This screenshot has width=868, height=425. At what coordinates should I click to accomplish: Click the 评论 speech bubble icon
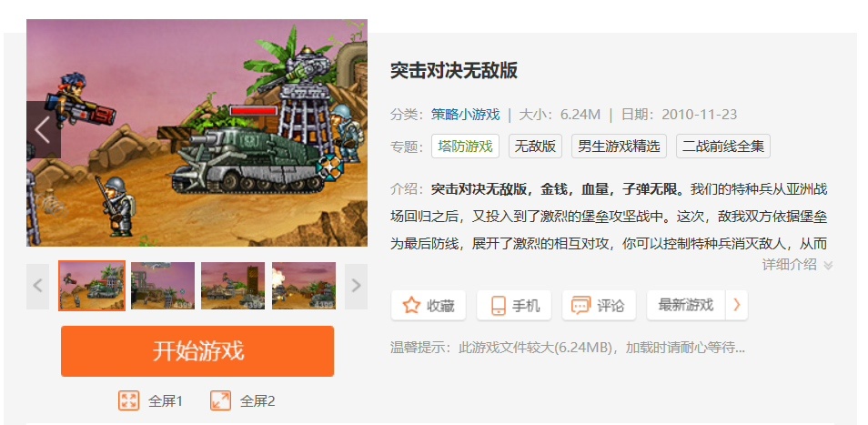(580, 306)
